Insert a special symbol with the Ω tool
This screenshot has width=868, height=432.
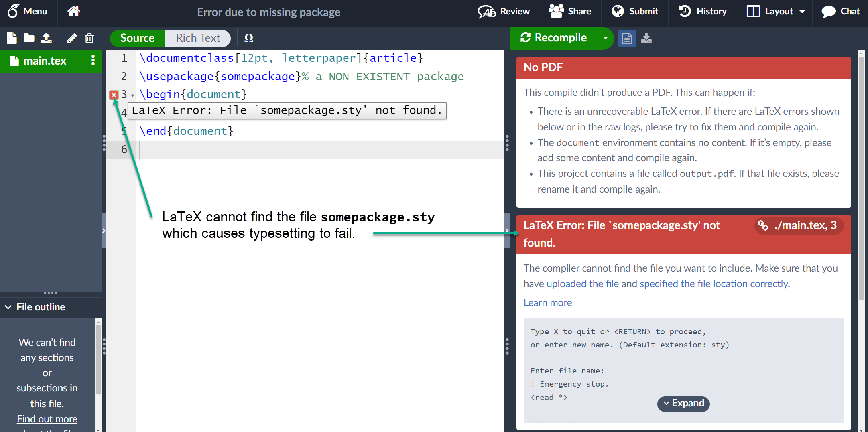pyautogui.click(x=248, y=38)
